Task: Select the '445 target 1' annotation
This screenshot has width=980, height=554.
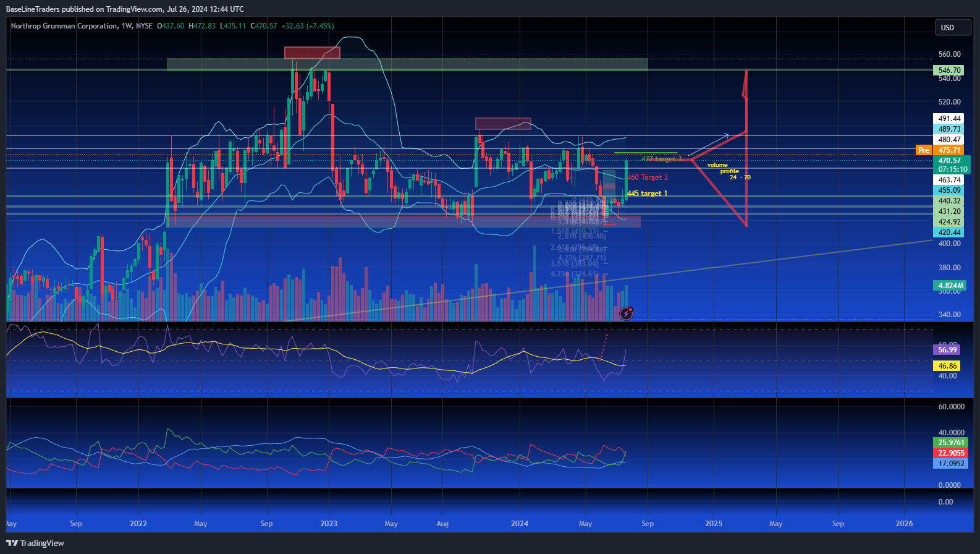Action: click(x=647, y=194)
